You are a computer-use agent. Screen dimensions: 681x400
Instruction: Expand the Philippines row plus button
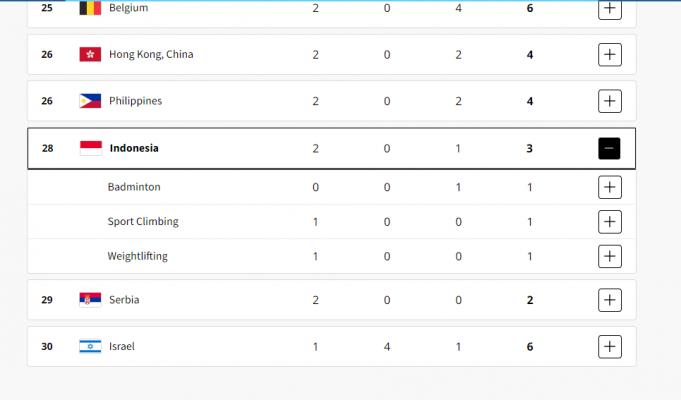(610, 101)
